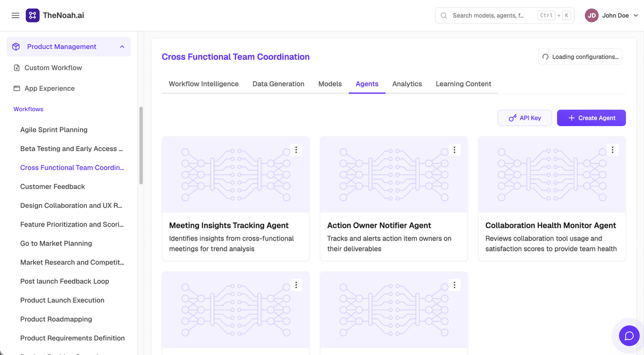The image size is (644, 355).
Task: Open the John Doe account dropdown arrow
Action: [636, 16]
